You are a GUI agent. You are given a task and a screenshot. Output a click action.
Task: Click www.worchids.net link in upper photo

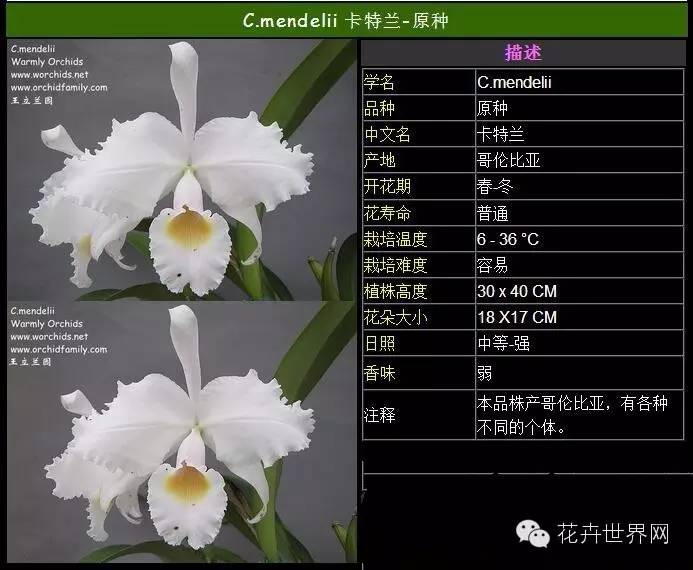tap(49, 75)
